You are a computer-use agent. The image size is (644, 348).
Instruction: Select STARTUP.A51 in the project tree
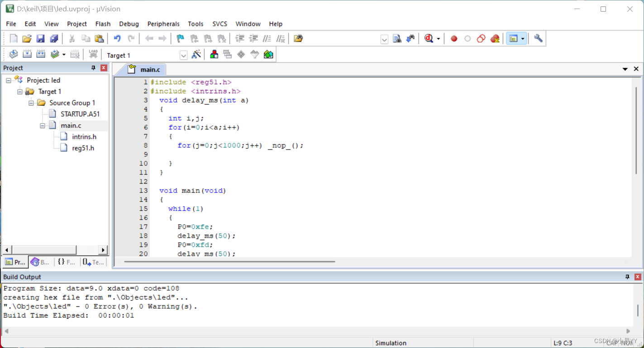tap(80, 114)
